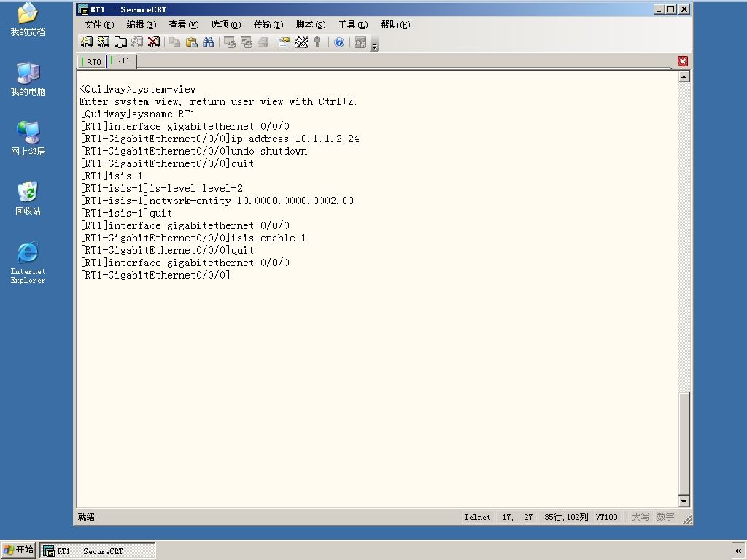
Task: Click the 数字 num lock indicator
Action: pyautogui.click(x=665, y=517)
